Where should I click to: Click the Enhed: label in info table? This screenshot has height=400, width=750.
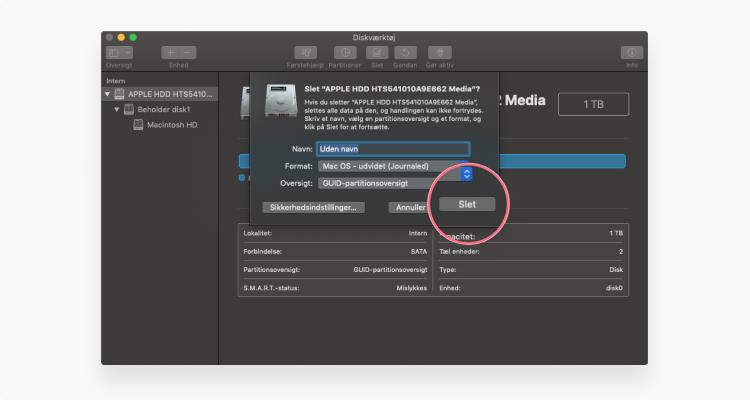(450, 288)
